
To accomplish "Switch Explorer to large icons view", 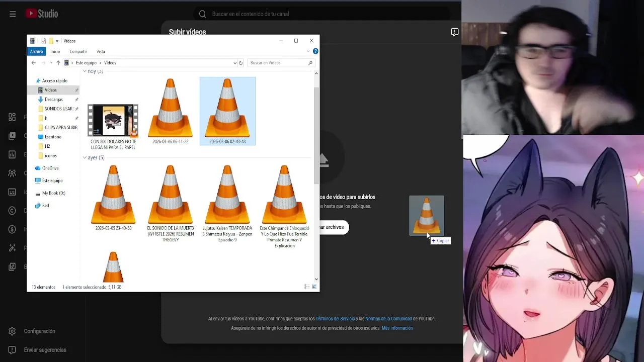I will [314, 287].
